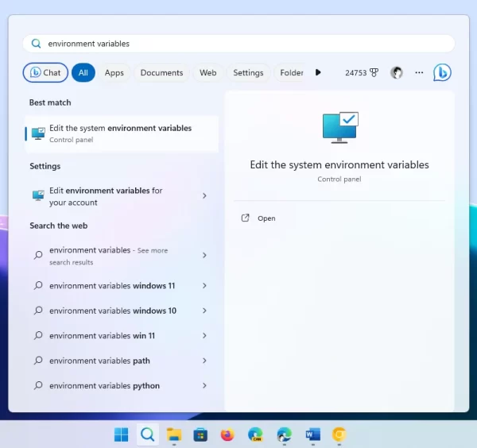This screenshot has width=477, height=448.
Task: Open Chrome Canary from taskbar
Action: (x=339, y=434)
